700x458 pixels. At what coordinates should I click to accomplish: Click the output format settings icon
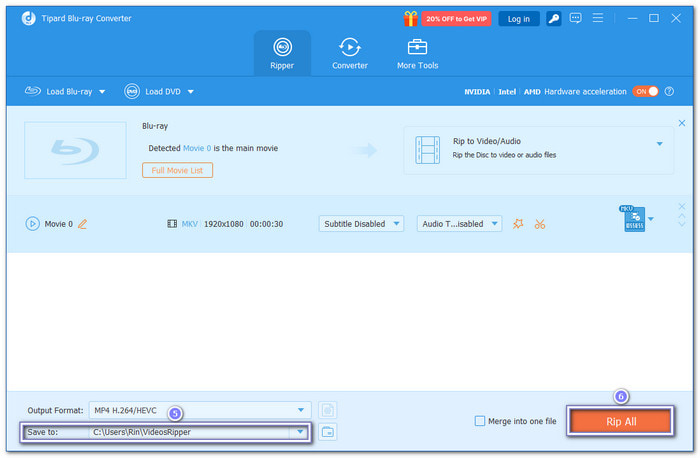(x=327, y=410)
